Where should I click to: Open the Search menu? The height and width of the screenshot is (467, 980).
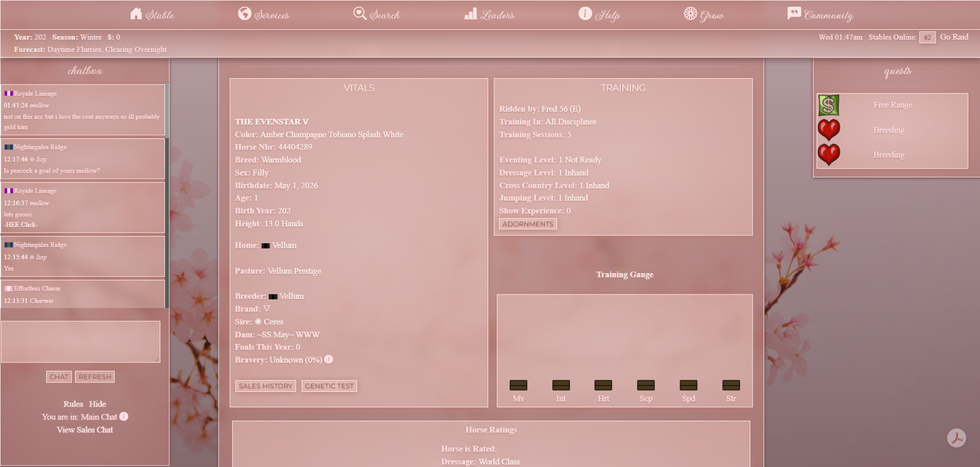[377, 15]
